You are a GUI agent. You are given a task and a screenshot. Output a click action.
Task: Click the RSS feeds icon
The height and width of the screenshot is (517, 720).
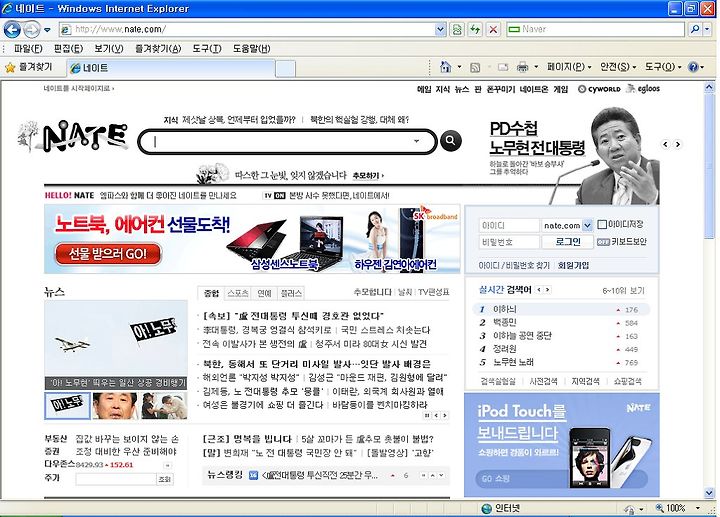[475, 67]
